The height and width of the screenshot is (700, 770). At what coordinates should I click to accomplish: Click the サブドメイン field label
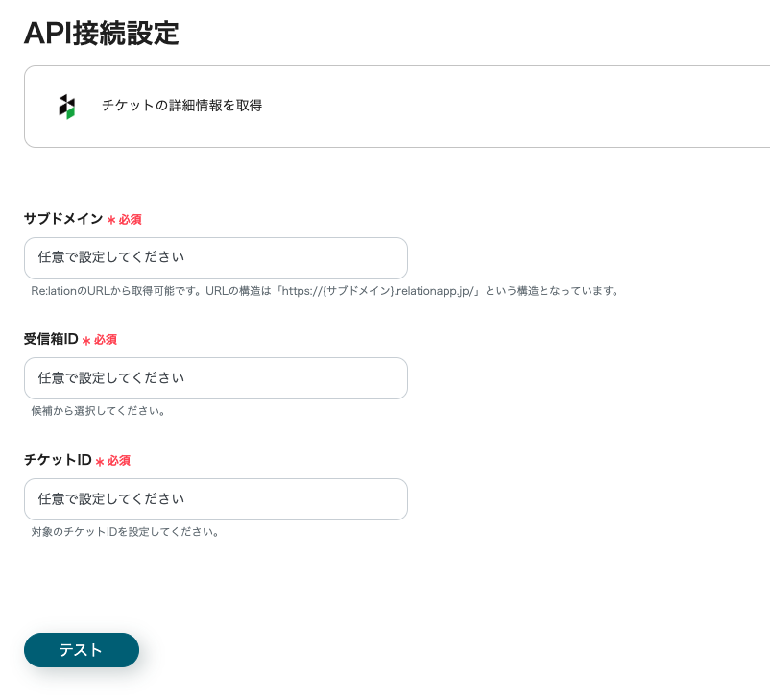[62, 219]
